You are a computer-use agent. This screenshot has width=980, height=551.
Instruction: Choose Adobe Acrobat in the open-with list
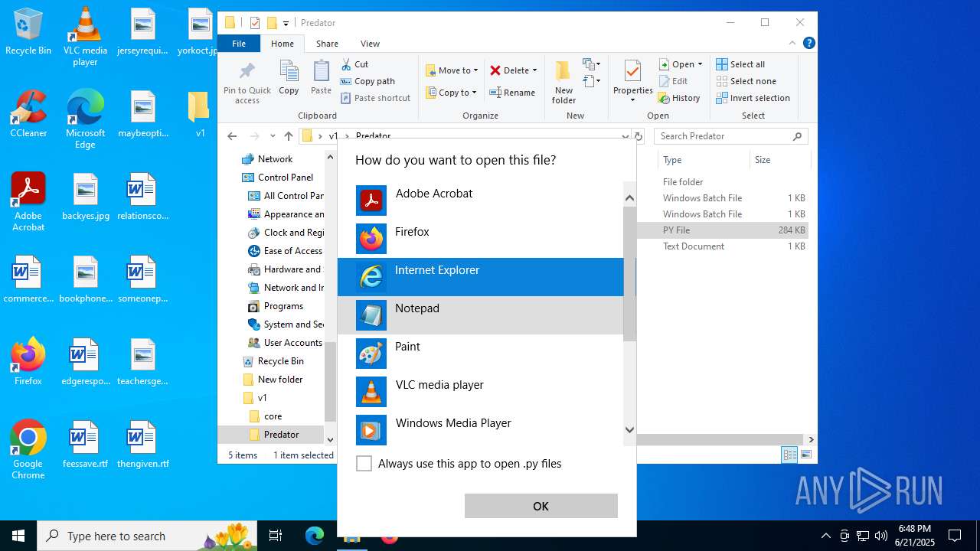coord(481,201)
